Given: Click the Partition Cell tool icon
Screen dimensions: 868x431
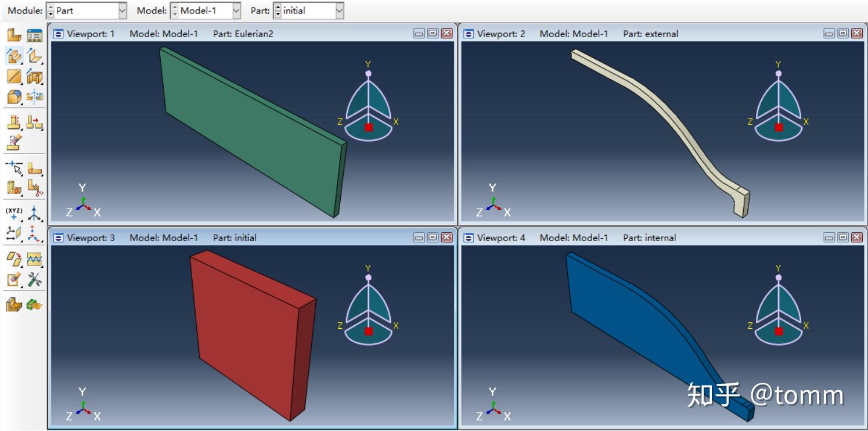Looking at the screenshot, I should 14,188.
